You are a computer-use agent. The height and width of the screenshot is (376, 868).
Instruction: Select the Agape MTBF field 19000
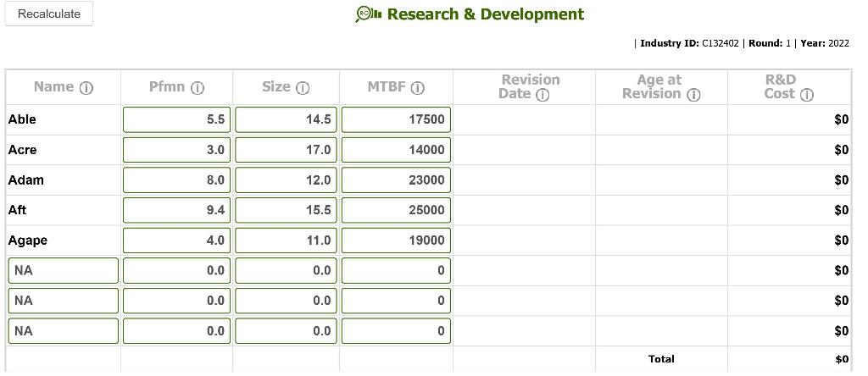click(396, 240)
